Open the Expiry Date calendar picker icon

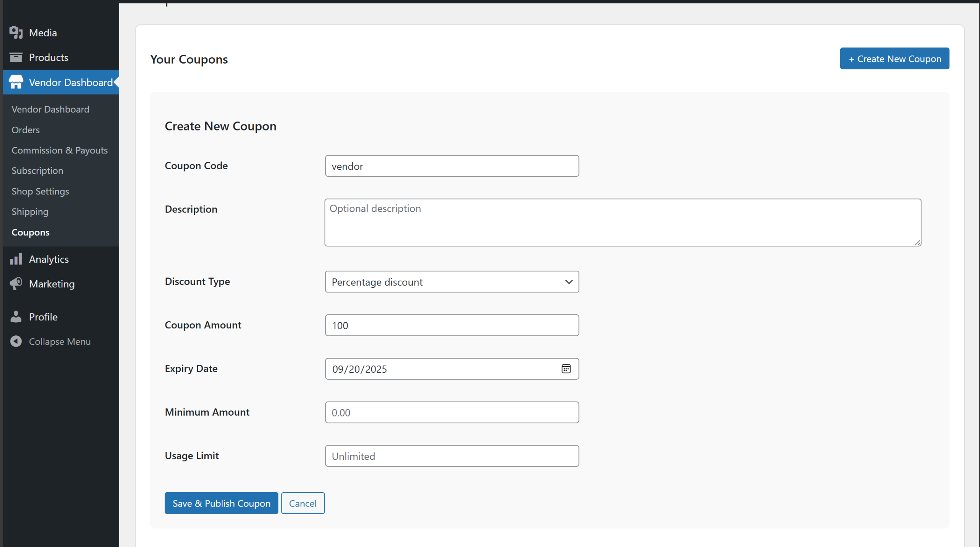[566, 369]
